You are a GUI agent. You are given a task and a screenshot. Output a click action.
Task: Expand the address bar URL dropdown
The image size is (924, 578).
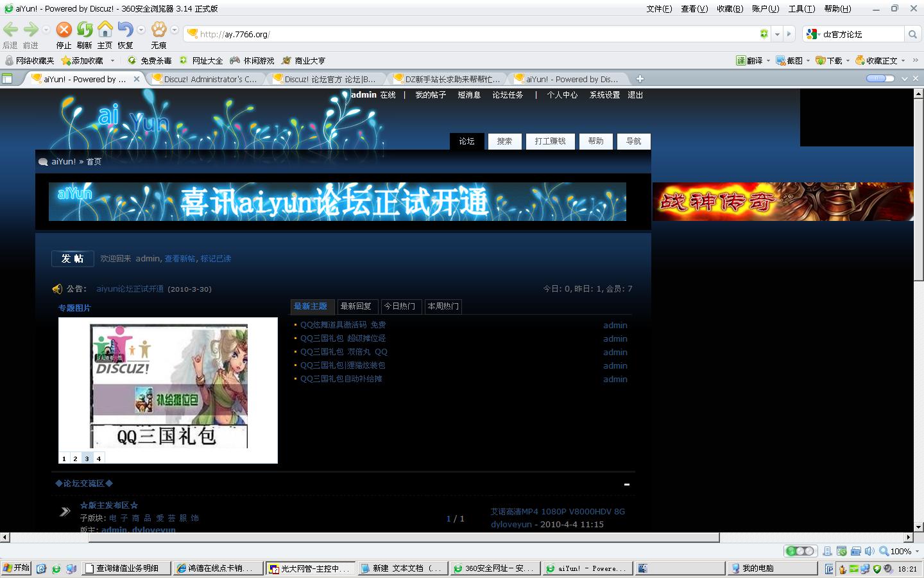(x=777, y=34)
